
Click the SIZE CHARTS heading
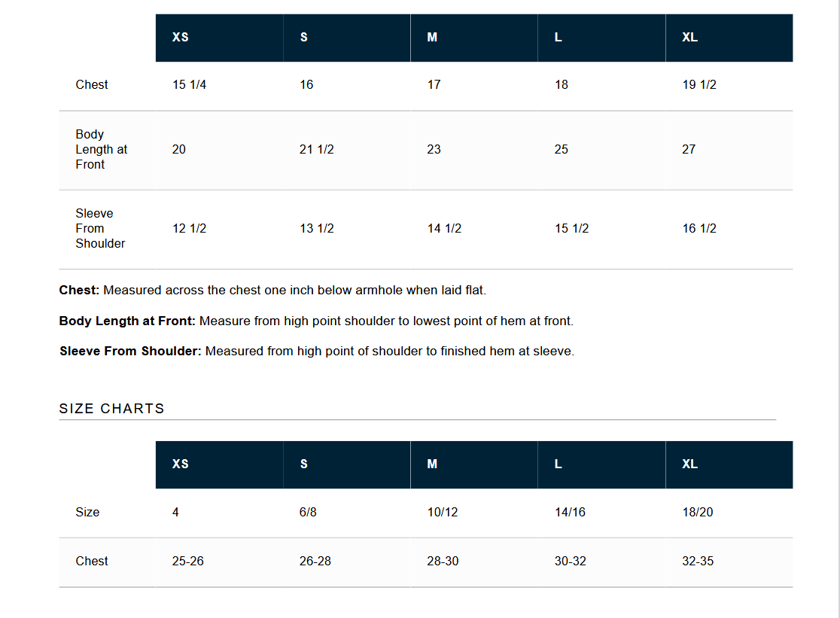[111, 409]
